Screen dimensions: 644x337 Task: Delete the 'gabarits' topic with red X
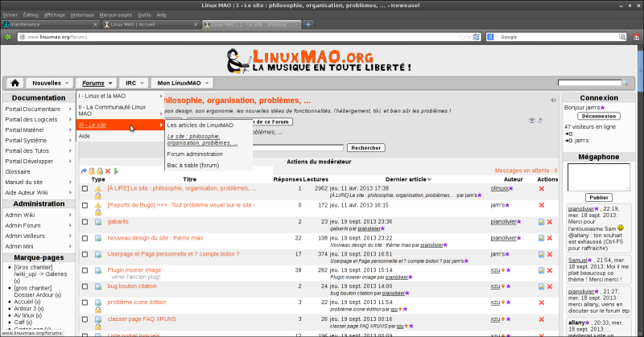550,222
